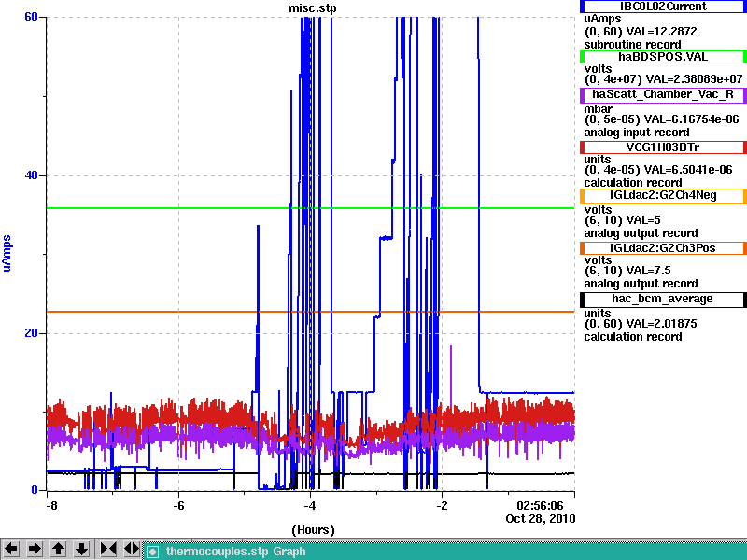Select the haScatt_Chamber_Vac_R legend entry
The image size is (747, 560).
[663, 94]
